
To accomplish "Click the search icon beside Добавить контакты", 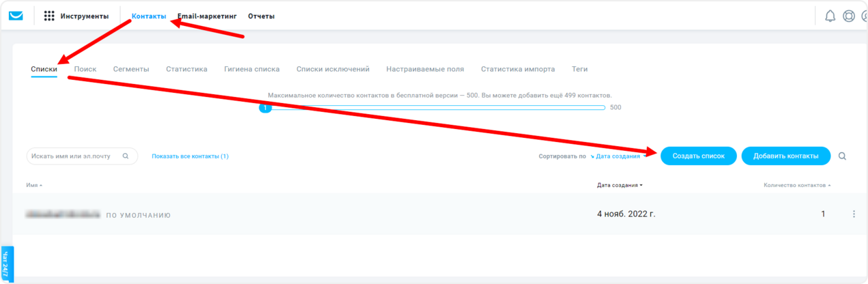I will (x=842, y=156).
